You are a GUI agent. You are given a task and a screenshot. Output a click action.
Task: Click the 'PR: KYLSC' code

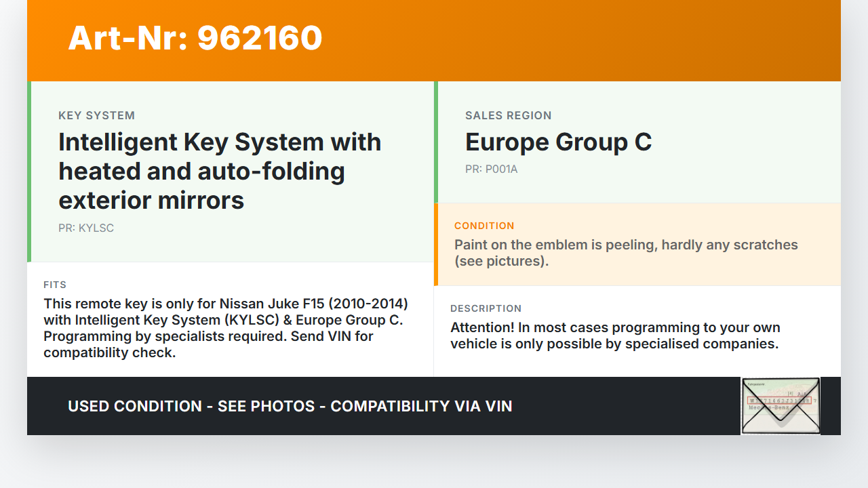(x=86, y=228)
